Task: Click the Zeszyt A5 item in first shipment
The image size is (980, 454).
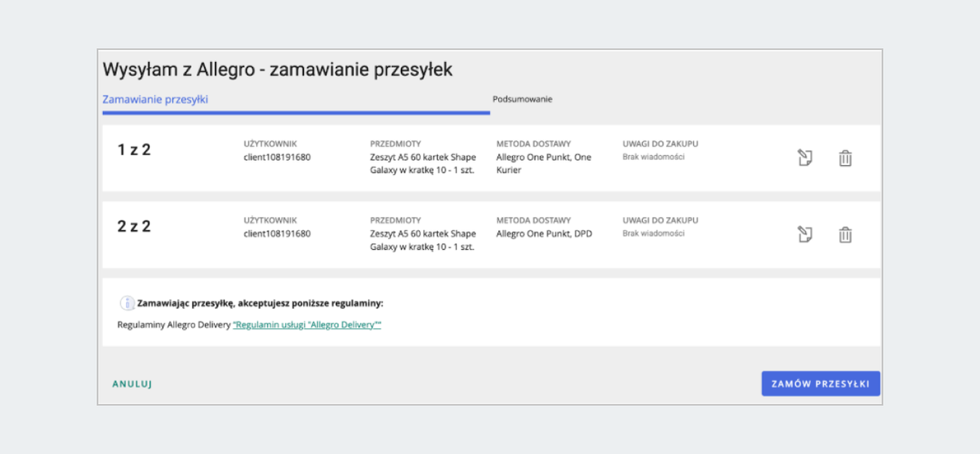Action: pyautogui.click(x=422, y=163)
